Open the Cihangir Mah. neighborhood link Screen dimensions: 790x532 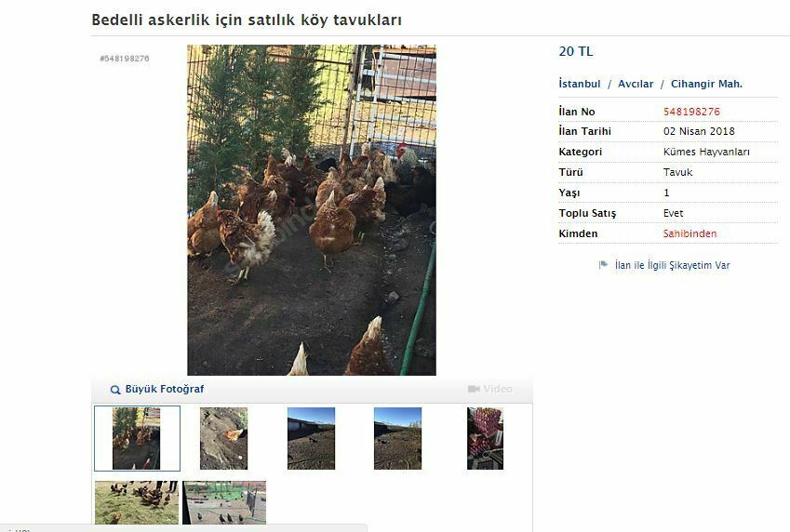(706, 84)
